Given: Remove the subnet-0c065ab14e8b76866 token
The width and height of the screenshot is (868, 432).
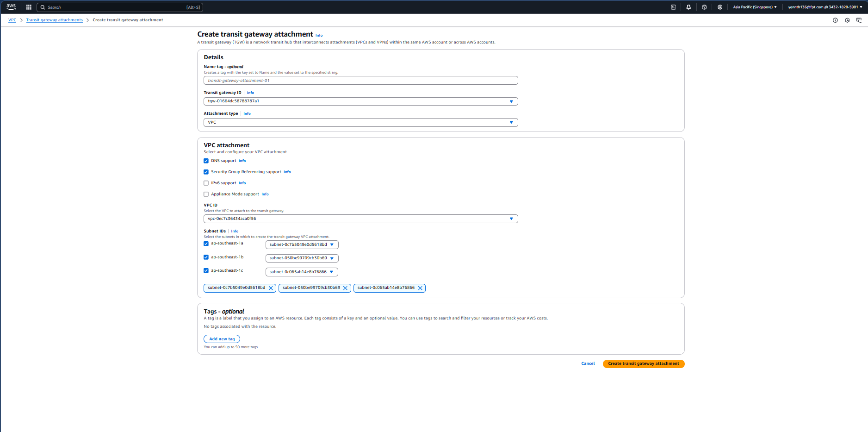Looking at the screenshot, I should 420,288.
